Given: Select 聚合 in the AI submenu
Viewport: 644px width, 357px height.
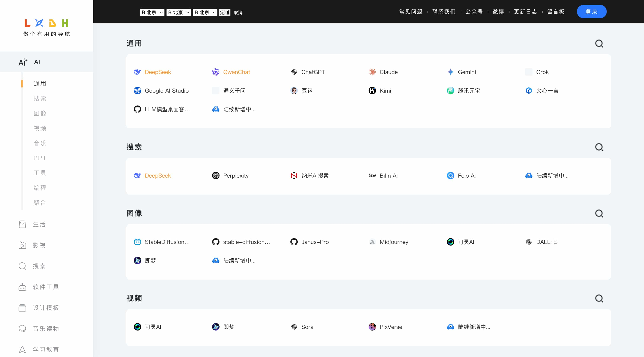Looking at the screenshot, I should point(40,203).
